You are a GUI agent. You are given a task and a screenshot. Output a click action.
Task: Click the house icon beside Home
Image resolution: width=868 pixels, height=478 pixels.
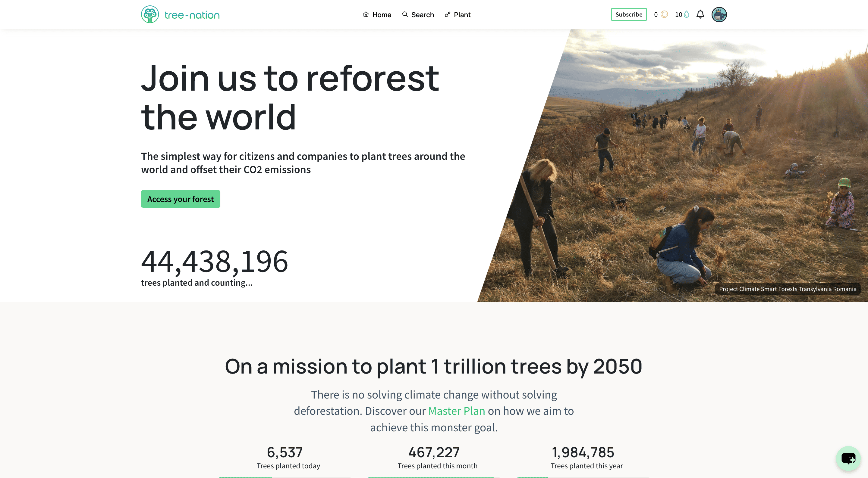[x=366, y=14]
